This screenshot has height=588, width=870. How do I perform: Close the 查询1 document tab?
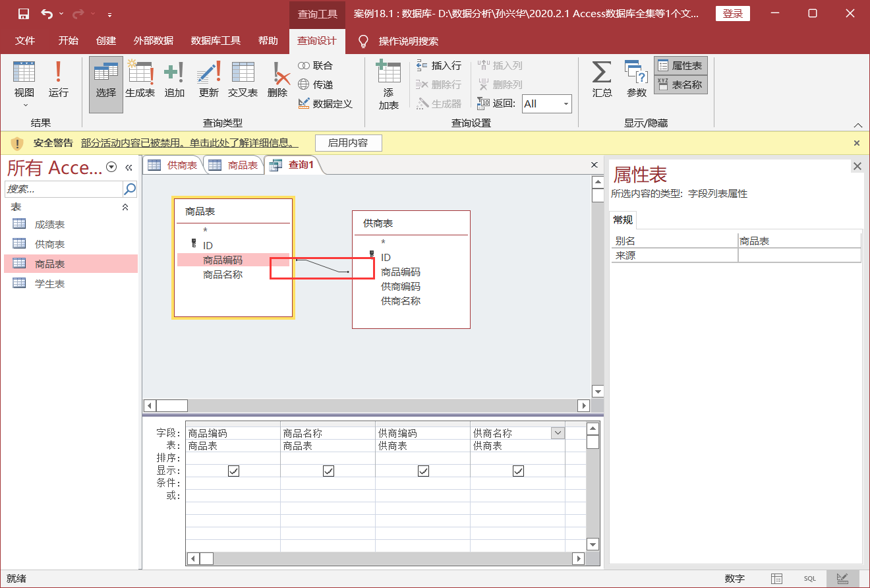[594, 165]
